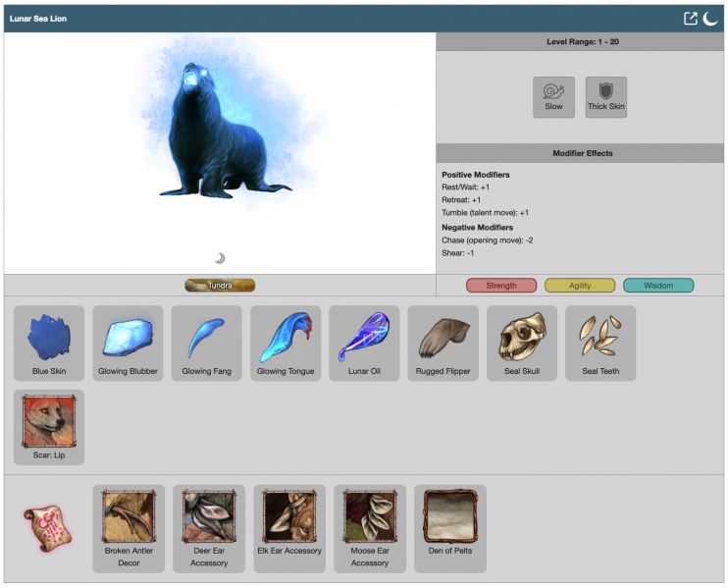Select the Seal Teeth item
728x588 pixels.
coord(599,343)
